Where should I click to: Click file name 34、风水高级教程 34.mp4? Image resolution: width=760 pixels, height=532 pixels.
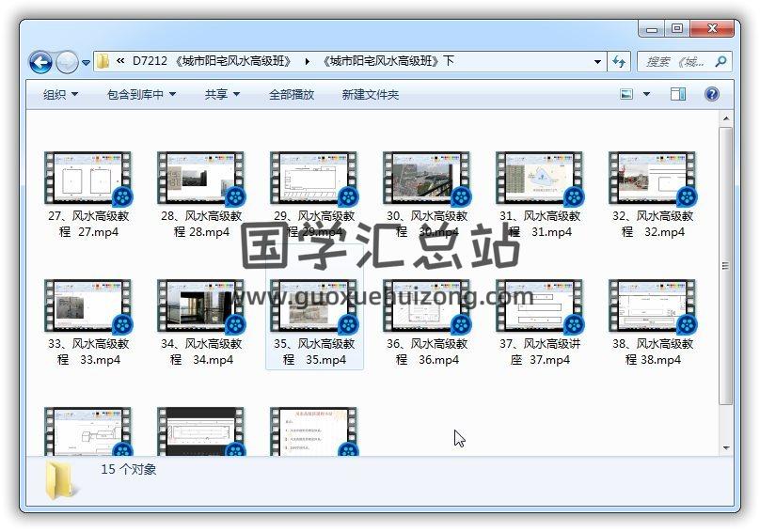point(201,352)
